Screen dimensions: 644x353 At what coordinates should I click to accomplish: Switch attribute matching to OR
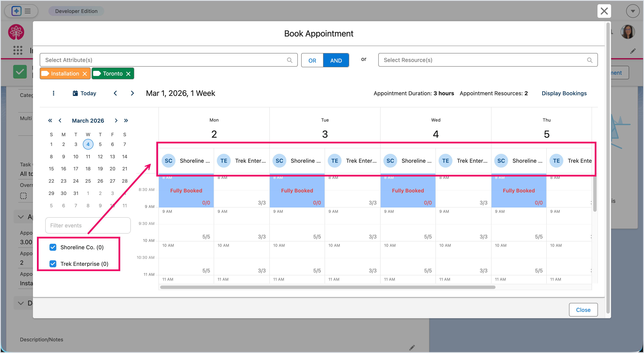point(312,60)
